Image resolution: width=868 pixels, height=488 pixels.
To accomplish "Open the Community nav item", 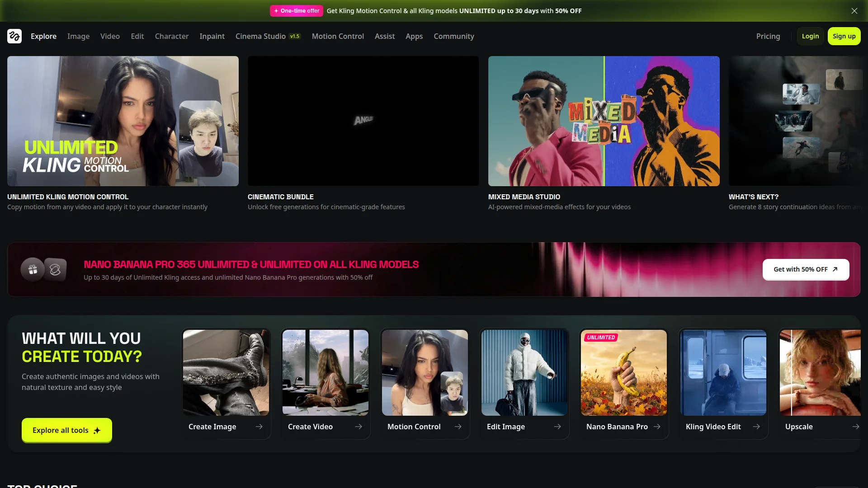I will (x=453, y=36).
